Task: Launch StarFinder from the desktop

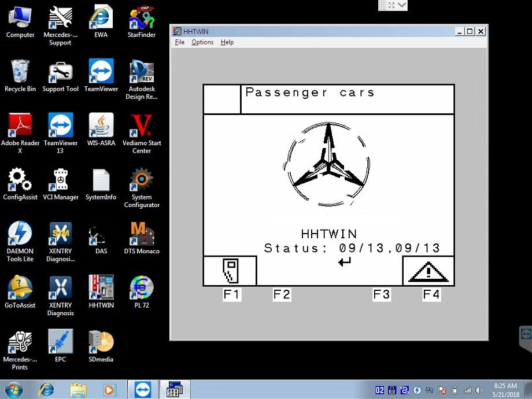Action: click(x=142, y=22)
